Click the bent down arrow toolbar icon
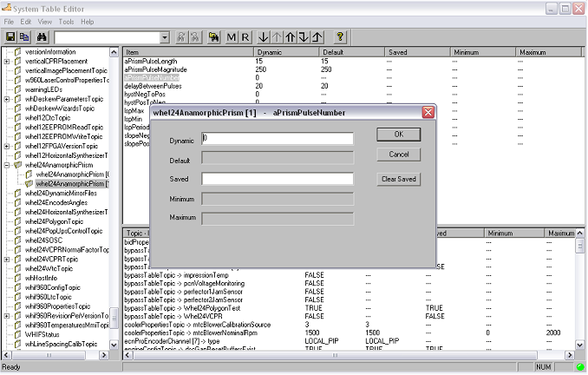The height and width of the screenshot is (375, 588). (x=304, y=37)
